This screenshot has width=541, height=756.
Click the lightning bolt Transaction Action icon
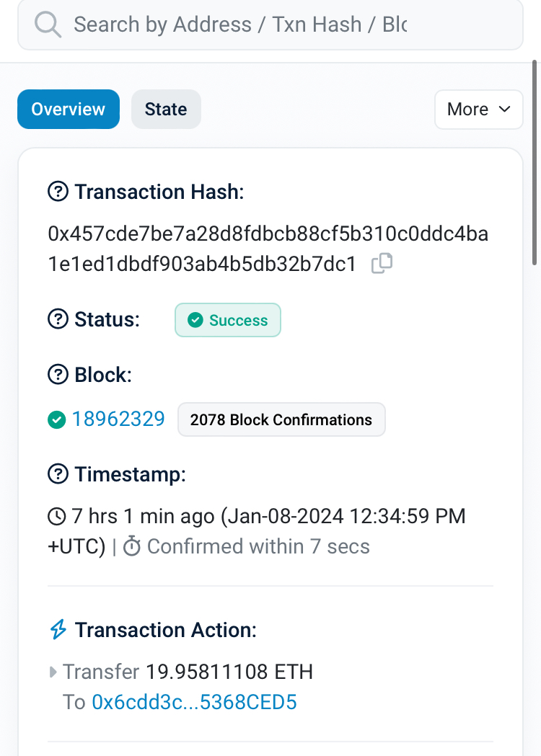pos(58,630)
